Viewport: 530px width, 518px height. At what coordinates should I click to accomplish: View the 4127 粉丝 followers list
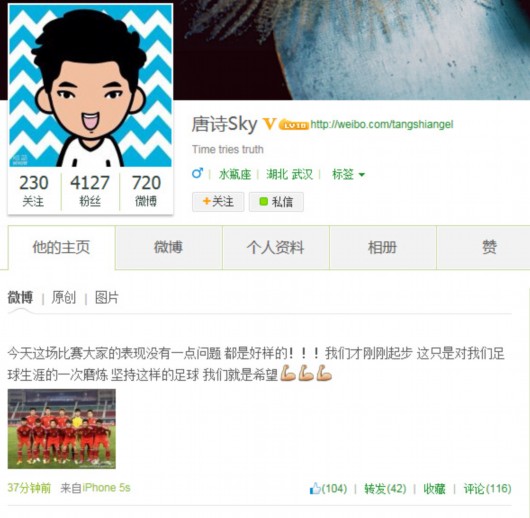click(x=90, y=190)
